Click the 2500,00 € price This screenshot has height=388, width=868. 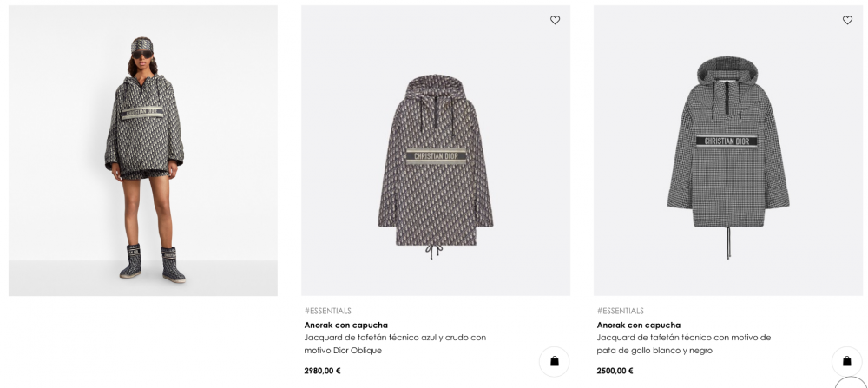(x=615, y=371)
